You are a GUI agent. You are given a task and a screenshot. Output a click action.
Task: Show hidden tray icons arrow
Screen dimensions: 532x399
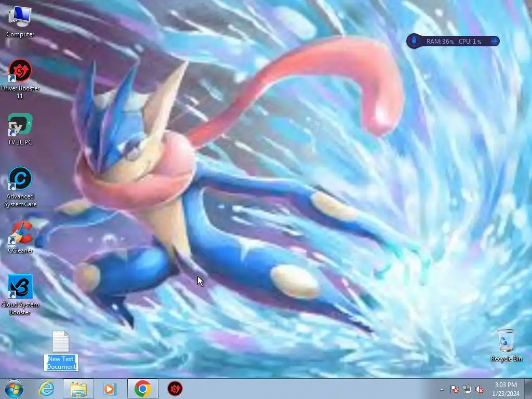point(442,389)
